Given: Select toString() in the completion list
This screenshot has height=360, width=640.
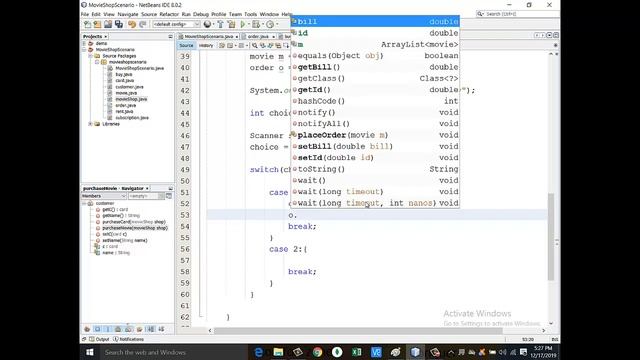Looking at the screenshot, I should click(375, 169).
